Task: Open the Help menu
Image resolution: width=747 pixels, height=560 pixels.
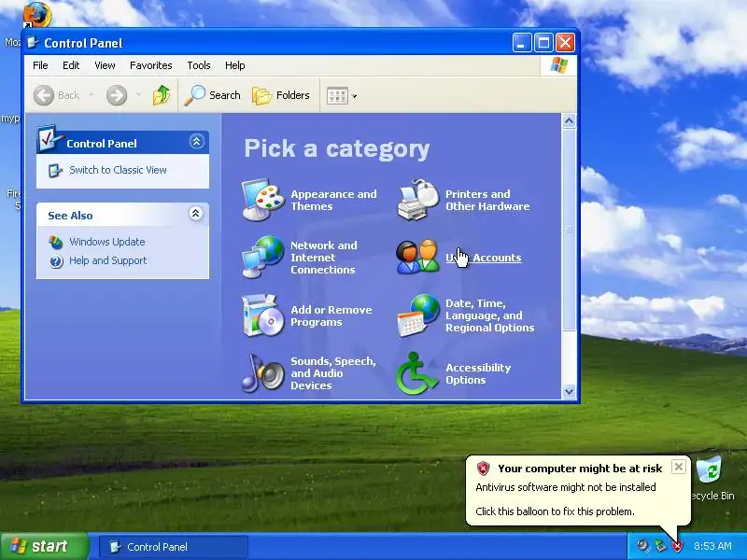Action: (235, 65)
